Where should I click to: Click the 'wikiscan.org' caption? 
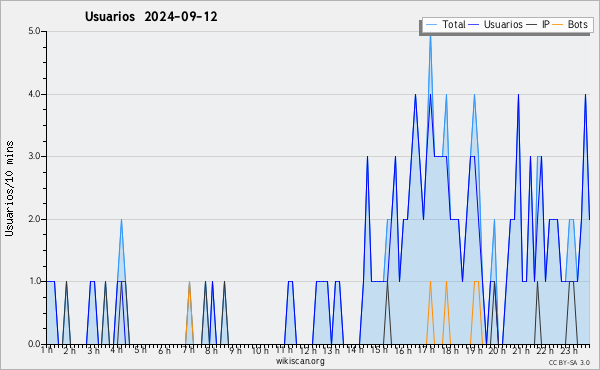click(x=300, y=361)
